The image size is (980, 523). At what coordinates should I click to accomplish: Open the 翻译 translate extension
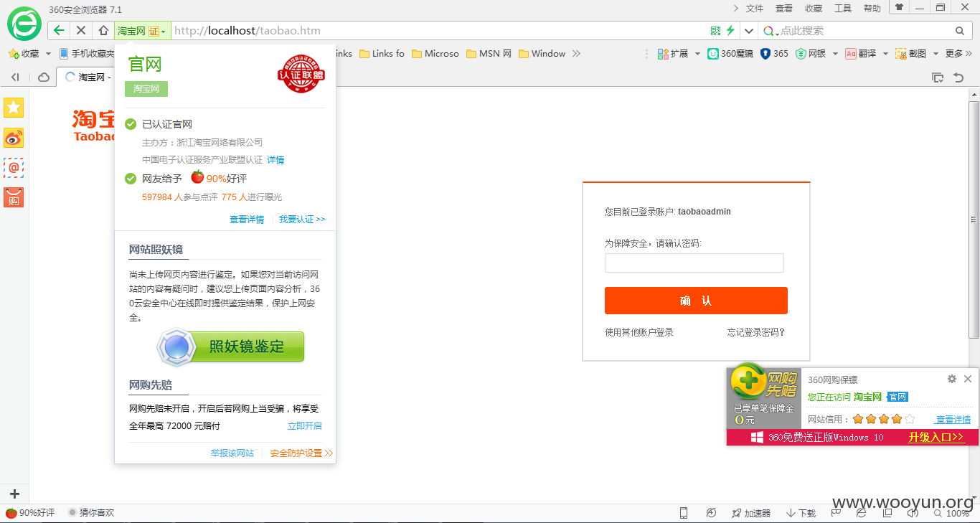pos(861,54)
